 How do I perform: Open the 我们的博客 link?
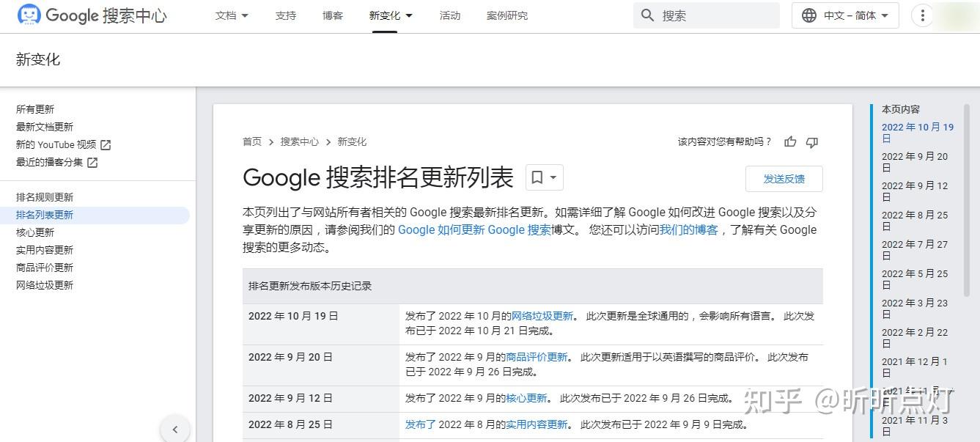[688, 230]
